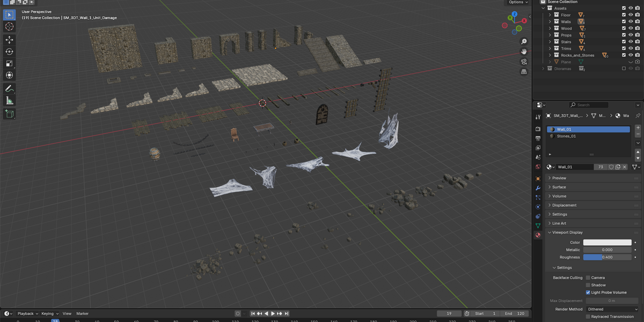Activate the Rotate tool
644x322 pixels.
[10, 52]
